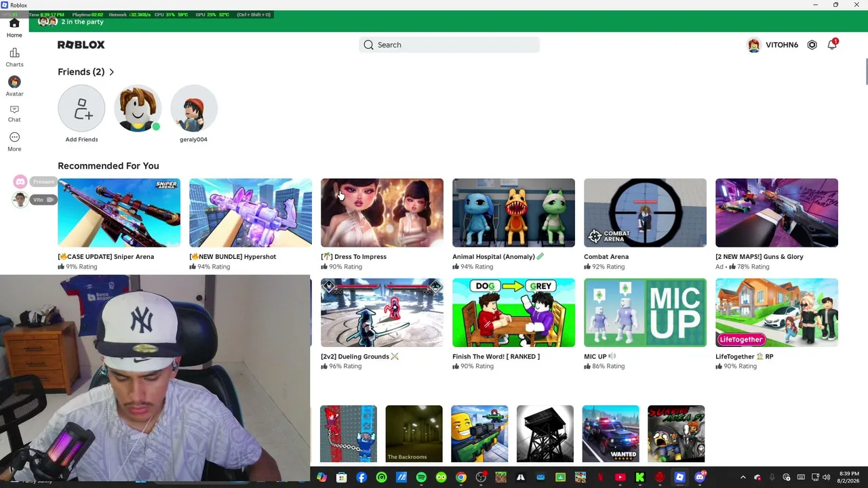Open Facebook from the taskbar
Viewport: 868px width, 488px height.
tap(361, 478)
